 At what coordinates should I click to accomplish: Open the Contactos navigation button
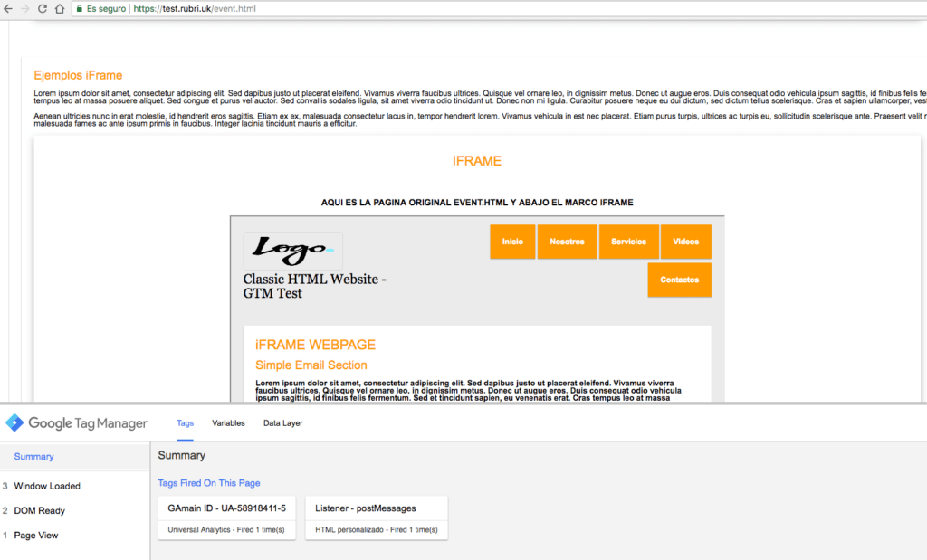tap(679, 280)
